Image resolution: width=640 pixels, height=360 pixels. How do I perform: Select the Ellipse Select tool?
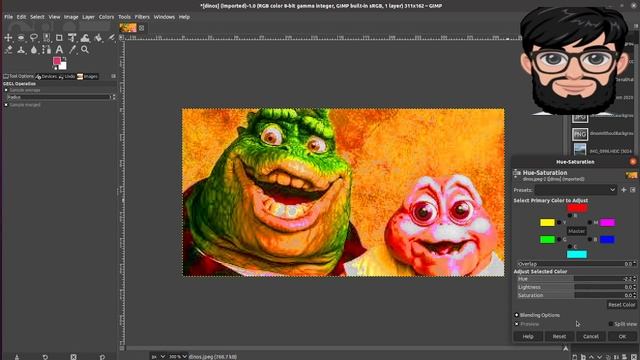click(20, 38)
